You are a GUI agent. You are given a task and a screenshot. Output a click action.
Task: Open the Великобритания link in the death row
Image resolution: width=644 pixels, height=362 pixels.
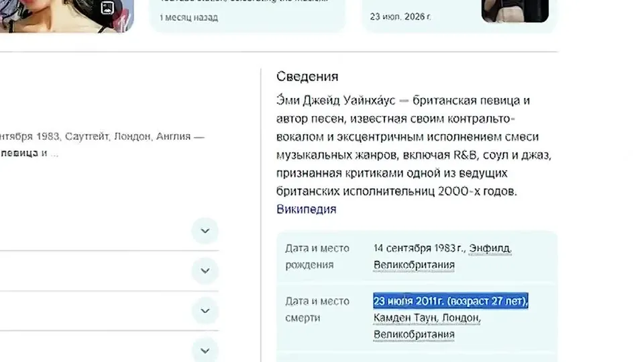point(414,334)
